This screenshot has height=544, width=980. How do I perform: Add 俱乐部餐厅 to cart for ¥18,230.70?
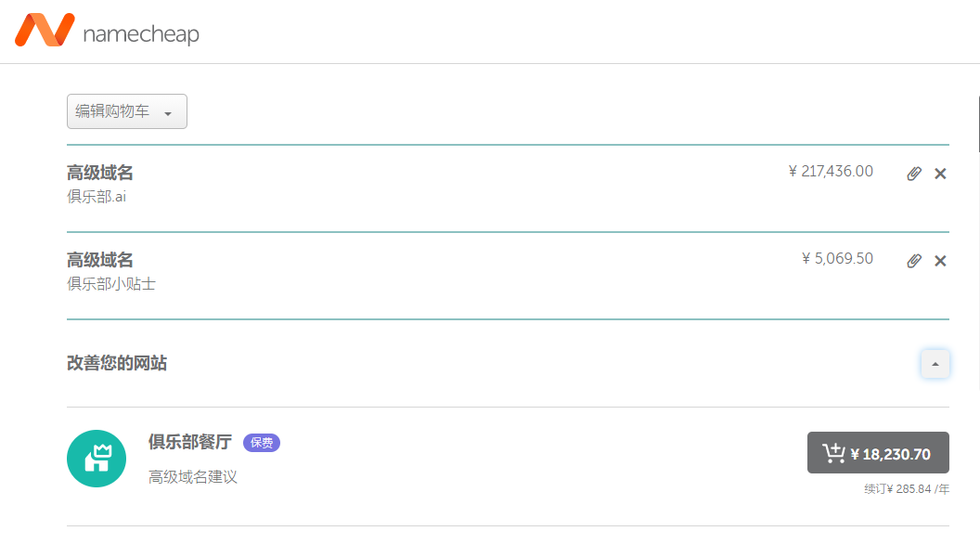878,453
